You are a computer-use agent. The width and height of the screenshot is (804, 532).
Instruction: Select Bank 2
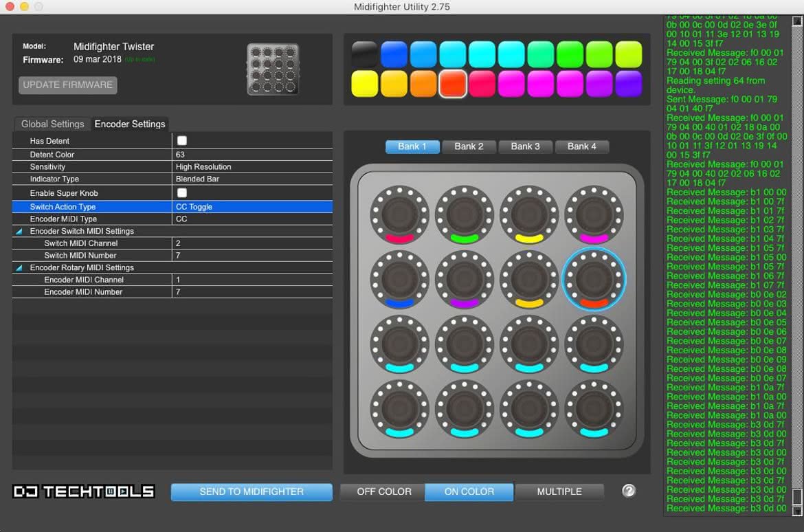[469, 146]
